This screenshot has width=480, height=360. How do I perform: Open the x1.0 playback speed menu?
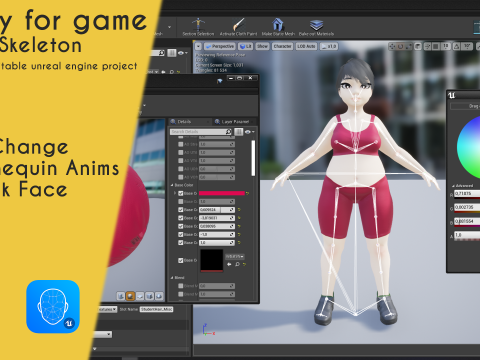[329, 46]
